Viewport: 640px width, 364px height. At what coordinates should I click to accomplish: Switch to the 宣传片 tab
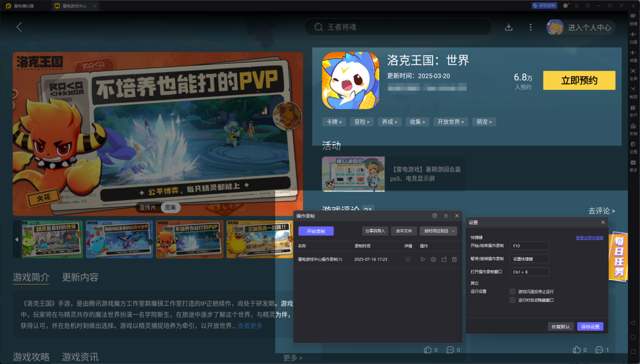click(x=148, y=207)
